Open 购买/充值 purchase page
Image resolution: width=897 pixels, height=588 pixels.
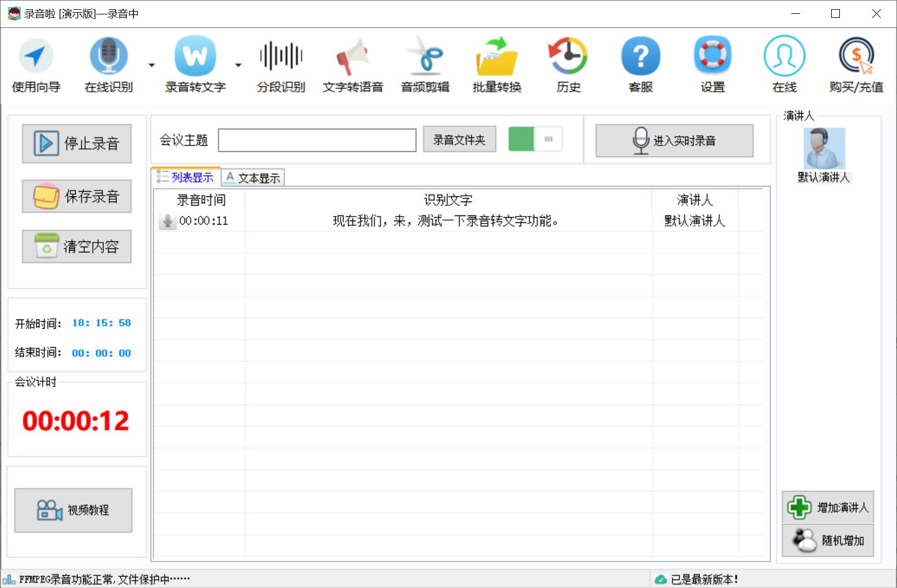[856, 65]
